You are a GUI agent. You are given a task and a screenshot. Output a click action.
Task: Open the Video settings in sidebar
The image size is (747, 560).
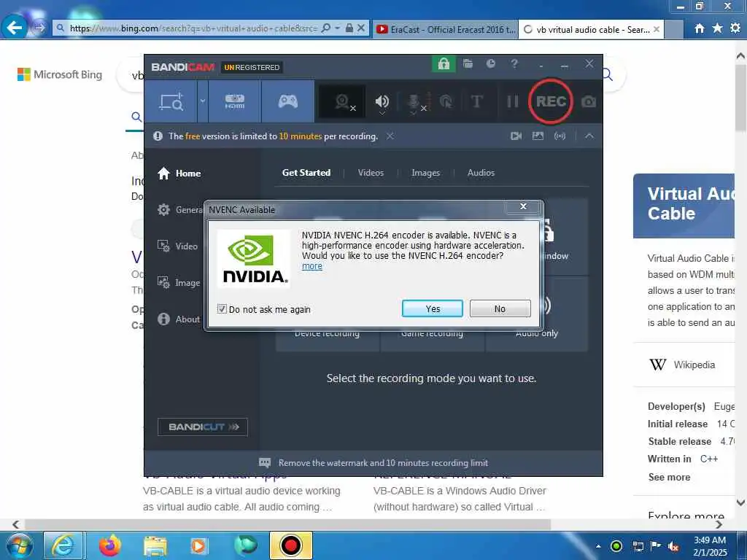177,246
